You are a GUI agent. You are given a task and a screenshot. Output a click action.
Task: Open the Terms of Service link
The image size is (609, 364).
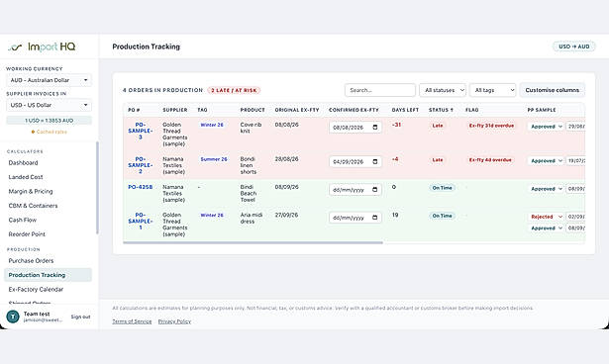point(132,321)
